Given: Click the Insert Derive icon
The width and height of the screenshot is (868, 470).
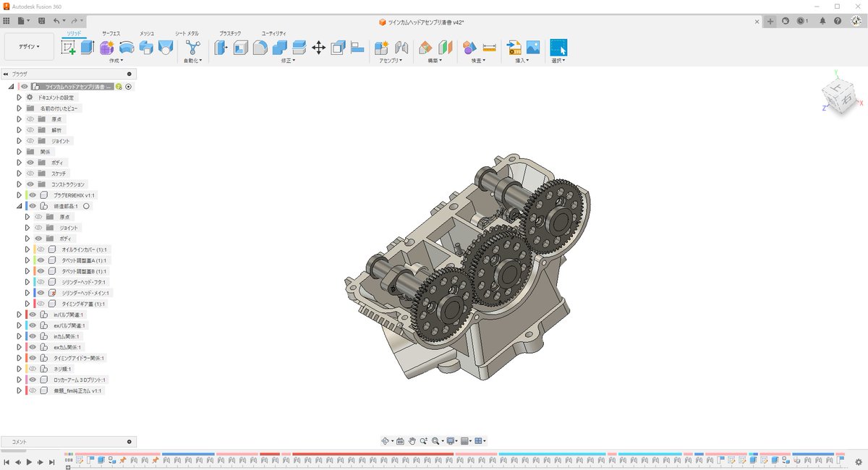Looking at the screenshot, I should pyautogui.click(x=514, y=48).
